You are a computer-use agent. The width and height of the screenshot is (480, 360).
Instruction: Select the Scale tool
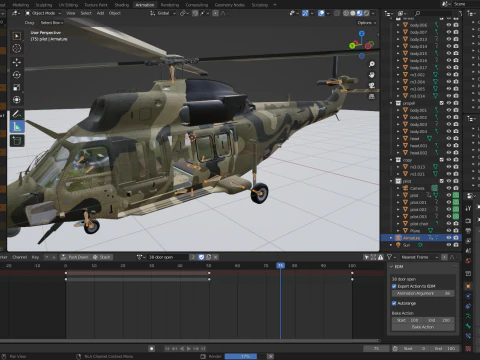click(x=17, y=87)
